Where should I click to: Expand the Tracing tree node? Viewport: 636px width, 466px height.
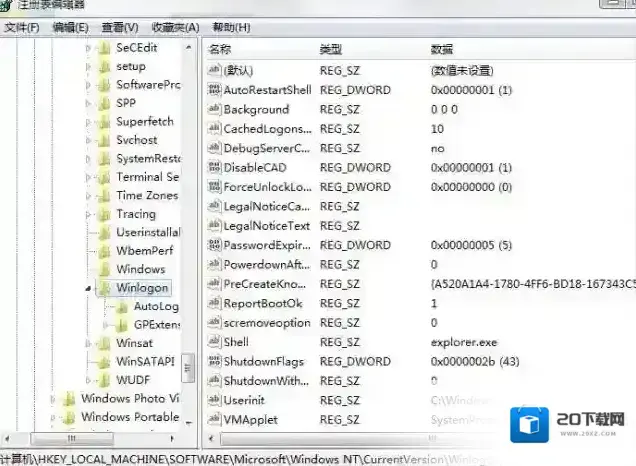88,215
